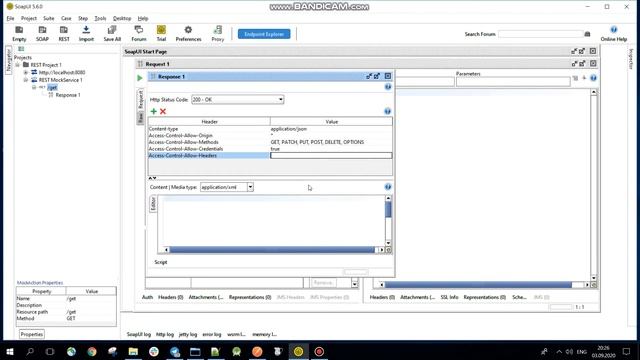Open help icon beside header add/remove buttons
The image size is (640, 360).
387,111
